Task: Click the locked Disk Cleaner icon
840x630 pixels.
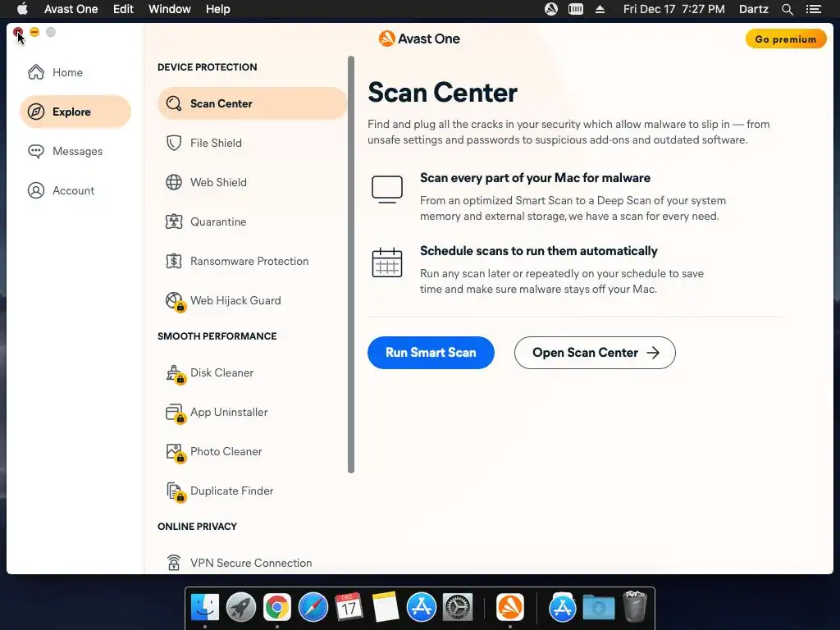Action: (x=175, y=373)
